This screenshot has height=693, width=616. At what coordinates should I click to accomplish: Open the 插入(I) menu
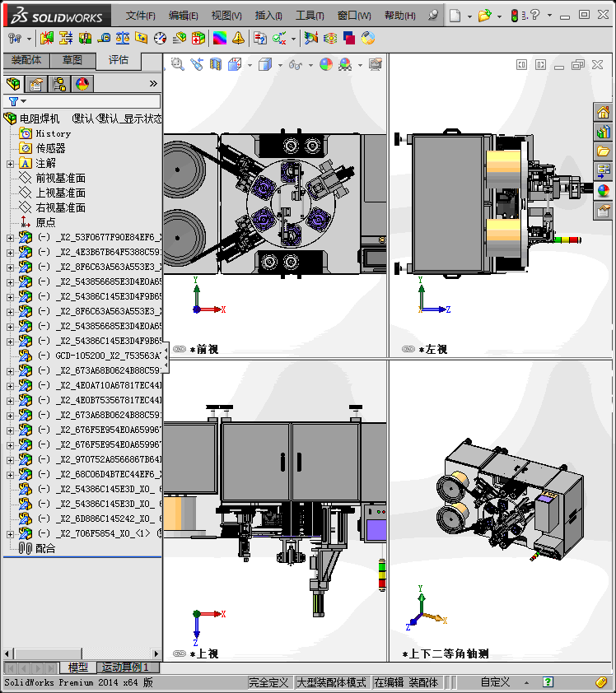268,16
